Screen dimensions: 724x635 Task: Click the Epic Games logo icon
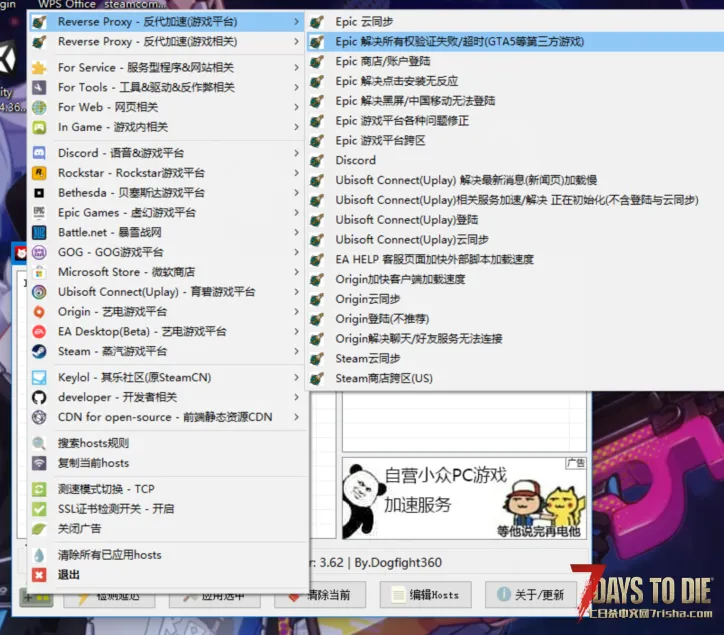pyautogui.click(x=39, y=212)
